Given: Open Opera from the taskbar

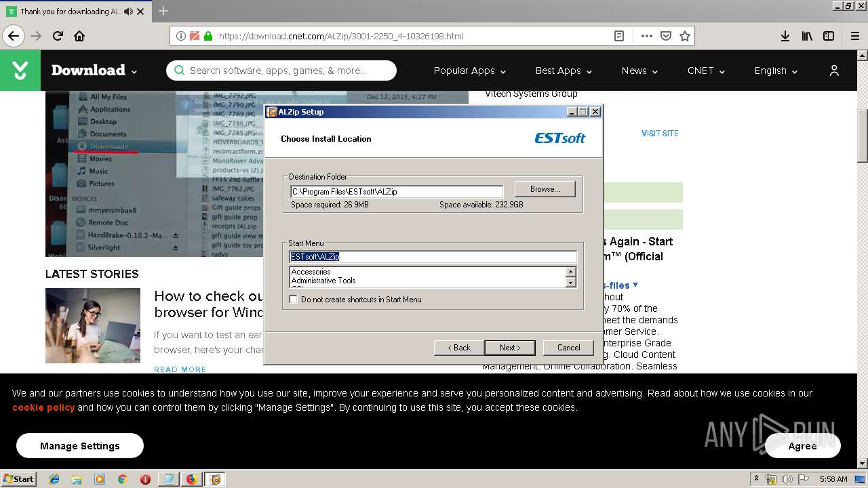Looking at the screenshot, I should point(145,479).
